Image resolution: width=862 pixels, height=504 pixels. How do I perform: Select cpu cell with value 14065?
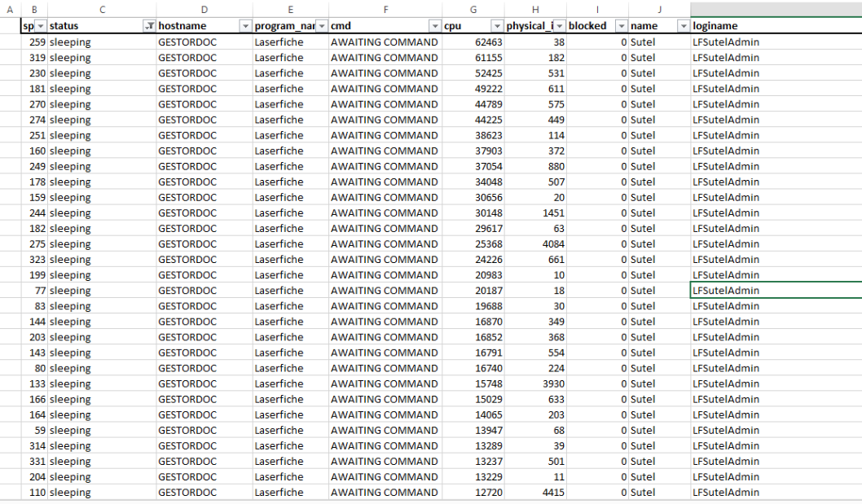[x=473, y=415]
